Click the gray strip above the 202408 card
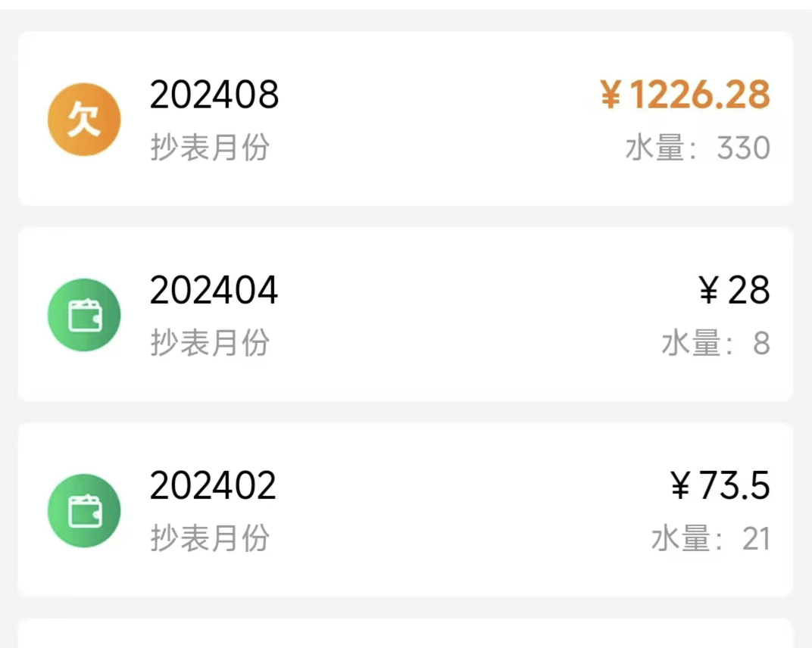This screenshot has height=648, width=812. [x=405, y=20]
